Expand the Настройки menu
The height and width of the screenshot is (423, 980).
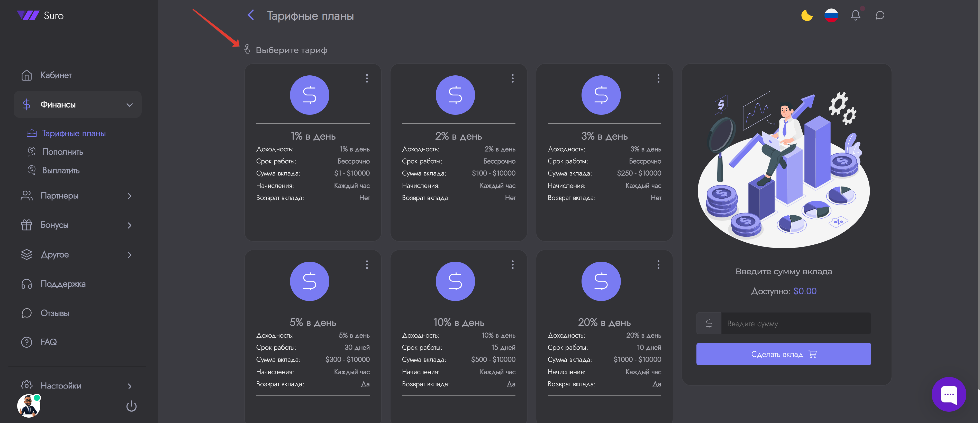78,385
